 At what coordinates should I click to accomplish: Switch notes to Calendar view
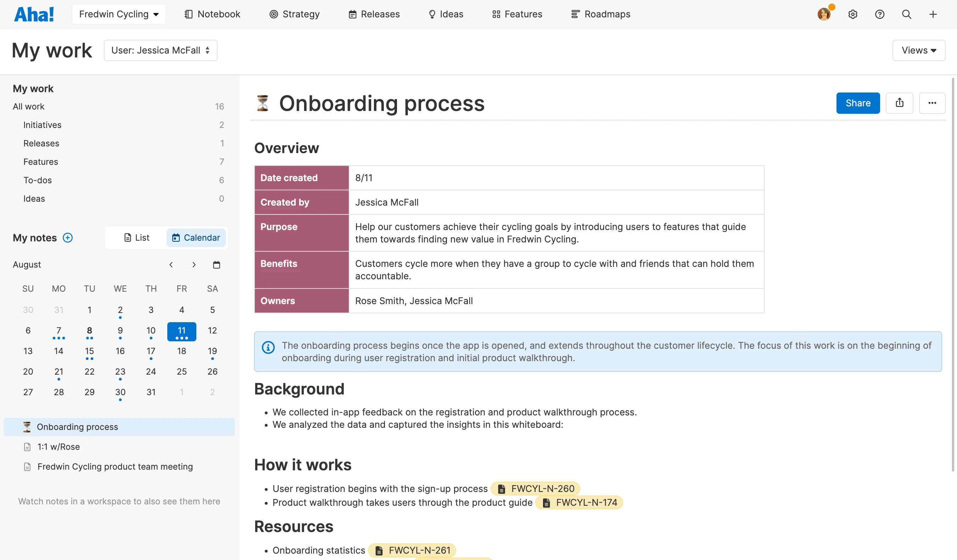point(196,238)
